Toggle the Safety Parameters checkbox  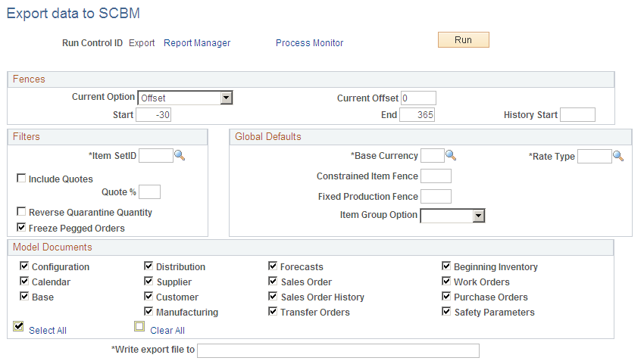click(x=446, y=311)
